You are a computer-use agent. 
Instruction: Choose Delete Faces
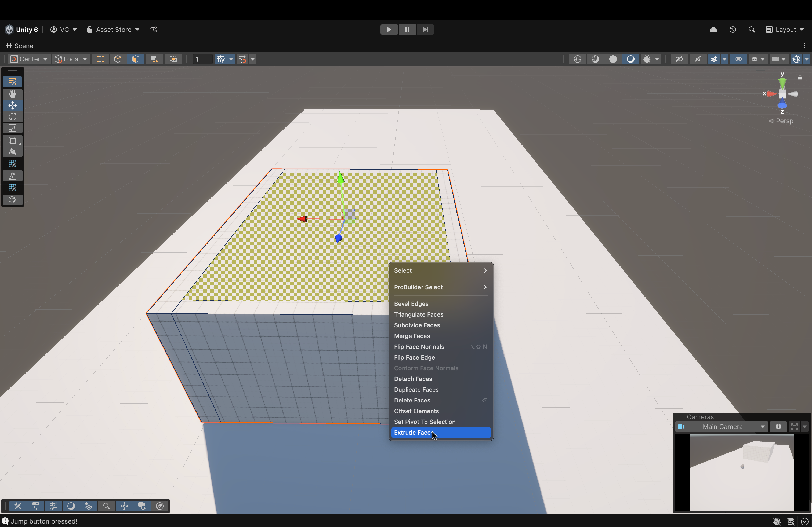tap(441, 400)
